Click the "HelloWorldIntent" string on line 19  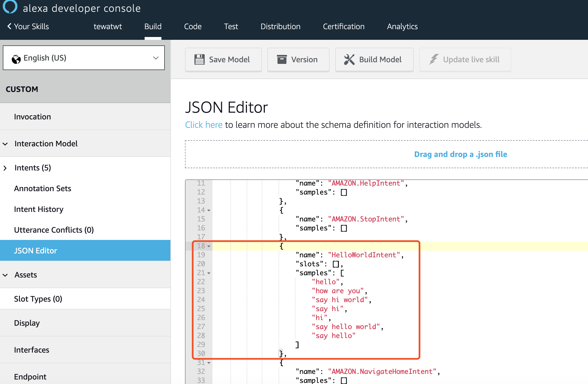[x=364, y=255]
